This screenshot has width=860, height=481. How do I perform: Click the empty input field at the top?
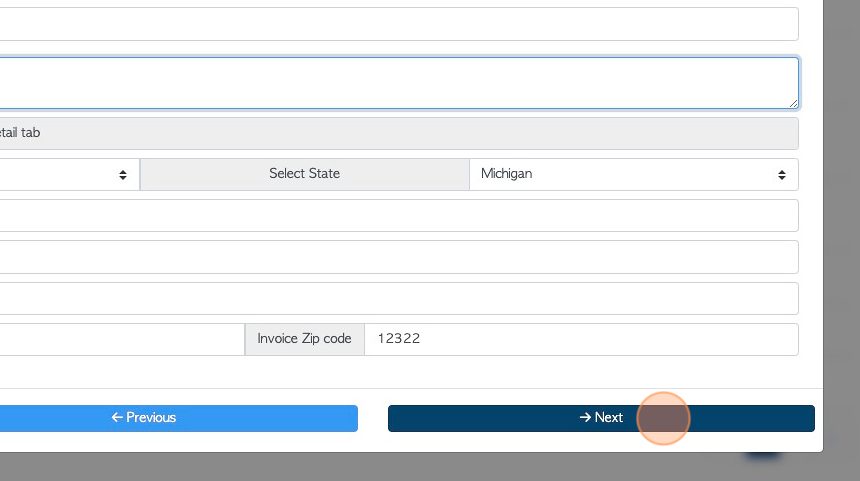tap(399, 24)
